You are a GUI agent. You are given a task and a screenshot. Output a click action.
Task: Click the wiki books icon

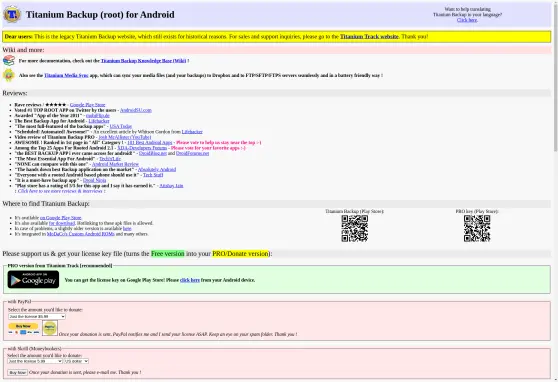click(9, 61)
